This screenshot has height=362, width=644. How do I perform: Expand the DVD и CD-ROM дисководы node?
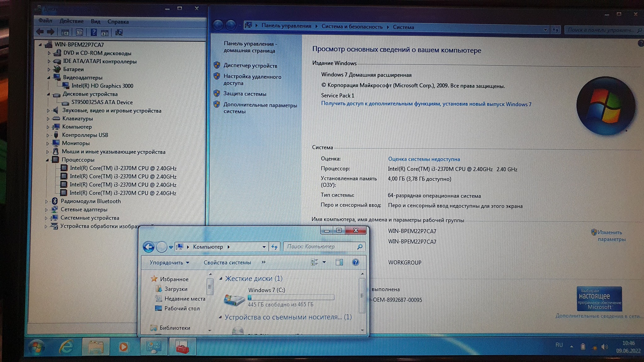[49, 53]
